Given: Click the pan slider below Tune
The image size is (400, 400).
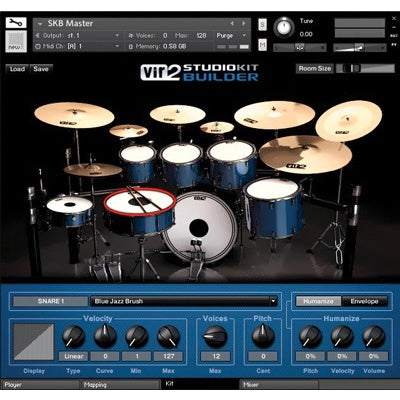Looking at the screenshot, I should [299, 48].
